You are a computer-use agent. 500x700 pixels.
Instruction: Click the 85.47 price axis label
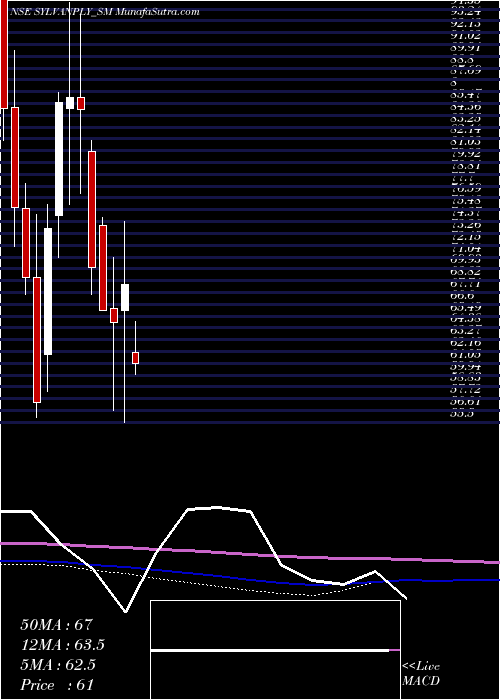pyautogui.click(x=465, y=94)
